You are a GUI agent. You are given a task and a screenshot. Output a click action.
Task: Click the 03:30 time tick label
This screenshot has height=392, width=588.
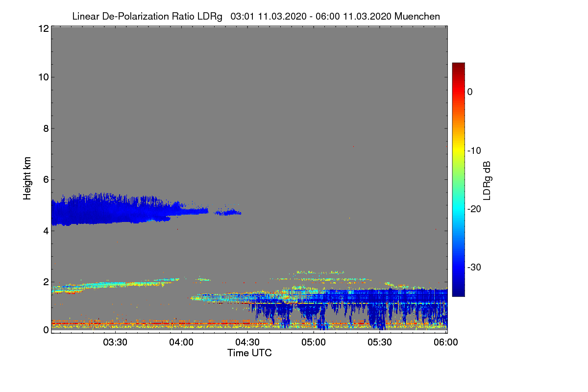(x=115, y=342)
